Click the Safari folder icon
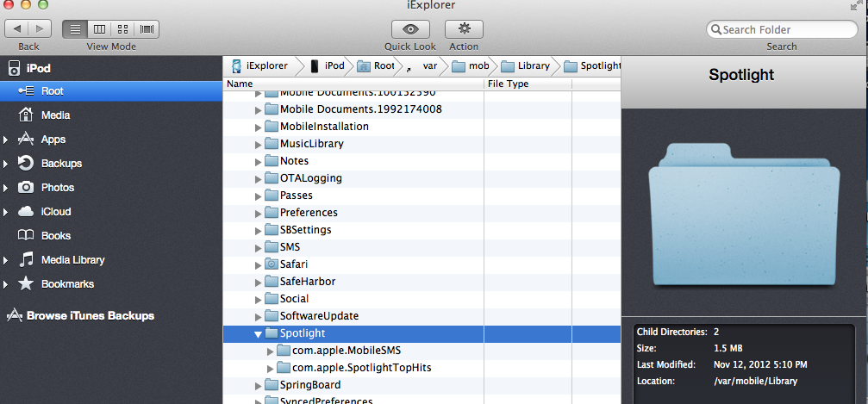The height and width of the screenshot is (404, 868). tap(271, 264)
